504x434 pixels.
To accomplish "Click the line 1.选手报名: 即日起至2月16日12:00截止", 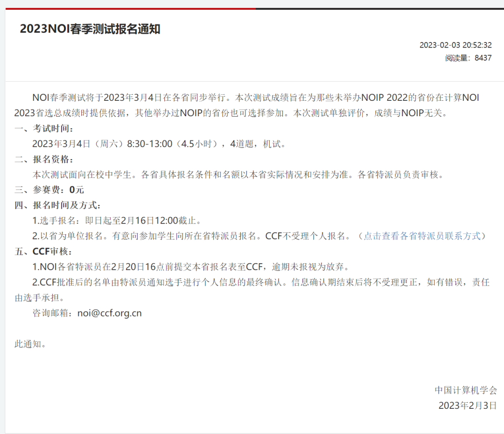I will (117, 221).
